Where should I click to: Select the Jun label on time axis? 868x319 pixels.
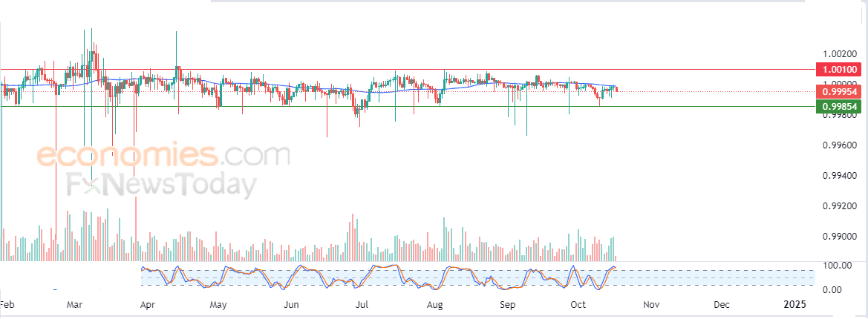pyautogui.click(x=290, y=305)
